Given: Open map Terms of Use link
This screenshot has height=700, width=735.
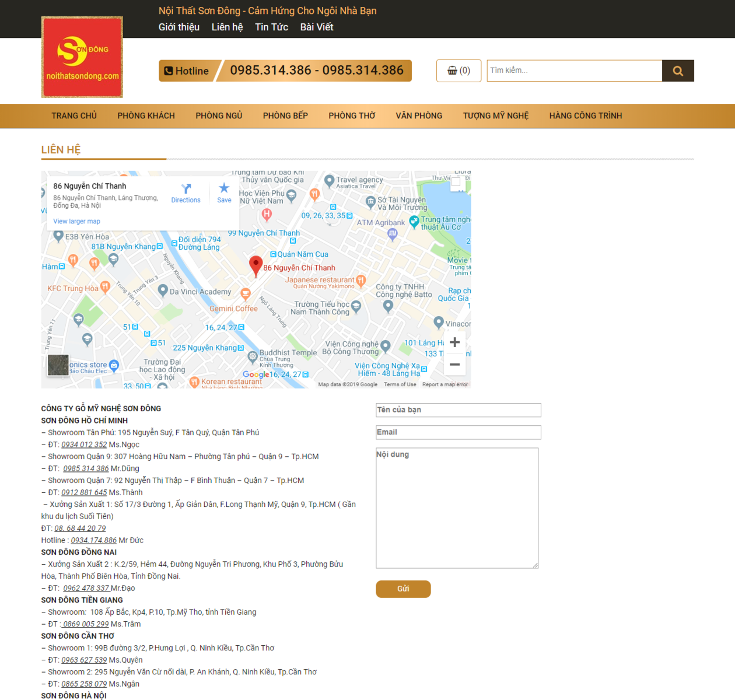Looking at the screenshot, I should (x=400, y=384).
